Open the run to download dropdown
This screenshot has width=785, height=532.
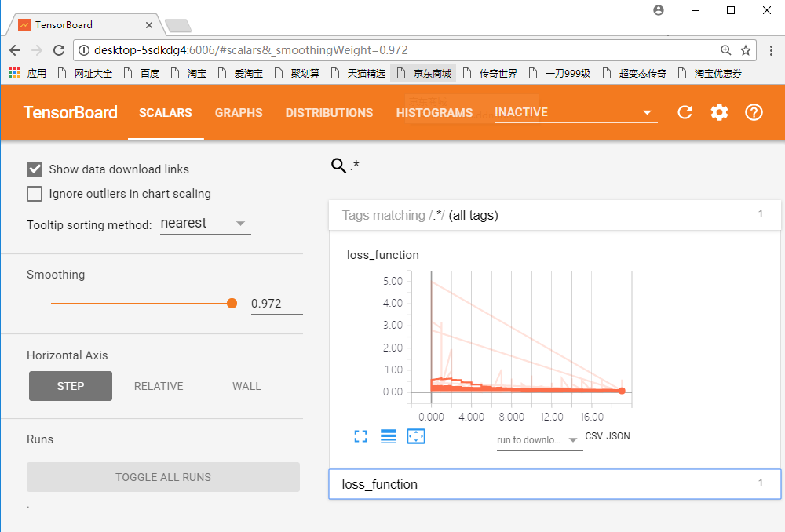coord(539,440)
